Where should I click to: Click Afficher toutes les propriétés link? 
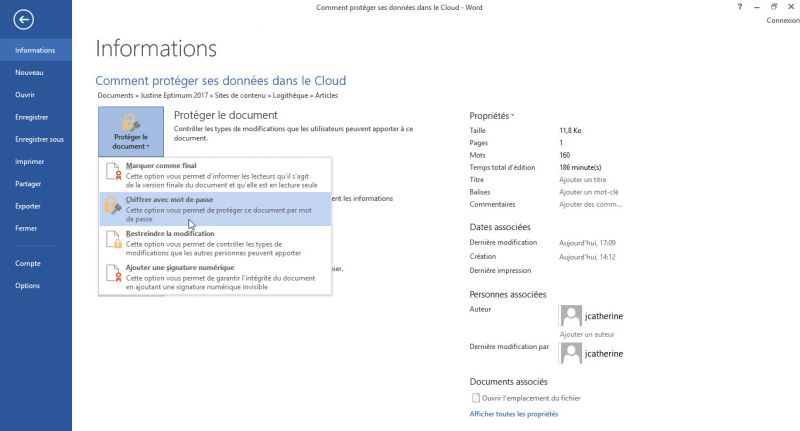point(513,413)
